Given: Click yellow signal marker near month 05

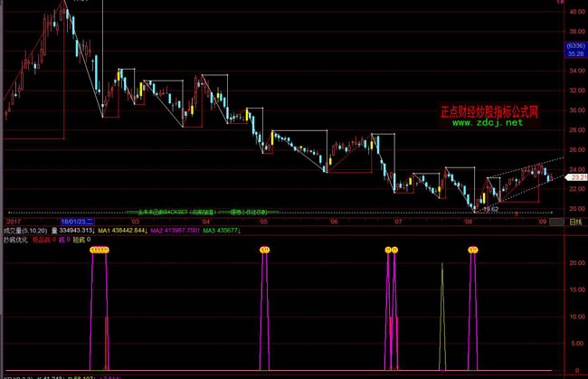Looking at the screenshot, I should 265,249.
